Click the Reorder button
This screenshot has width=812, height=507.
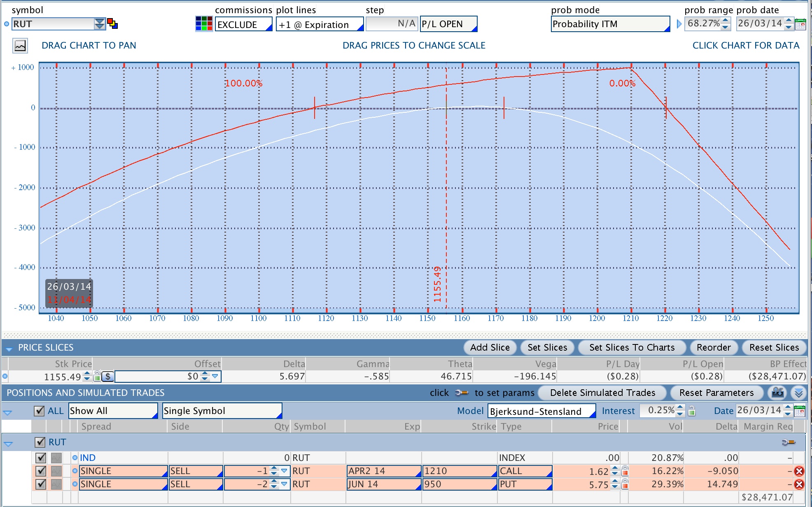coord(714,347)
